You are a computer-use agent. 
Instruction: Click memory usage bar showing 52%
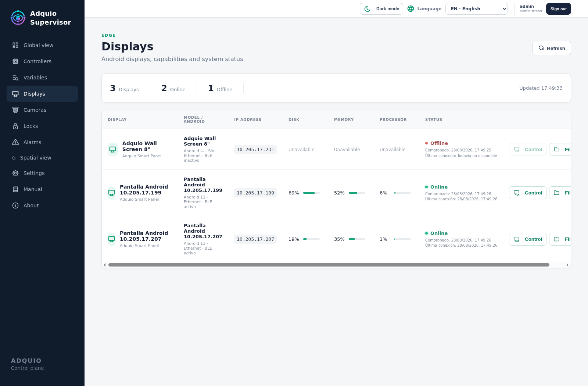click(357, 193)
